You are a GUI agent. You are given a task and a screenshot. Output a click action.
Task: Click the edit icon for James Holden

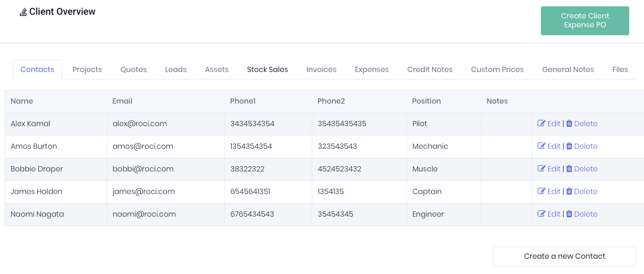[x=541, y=191]
